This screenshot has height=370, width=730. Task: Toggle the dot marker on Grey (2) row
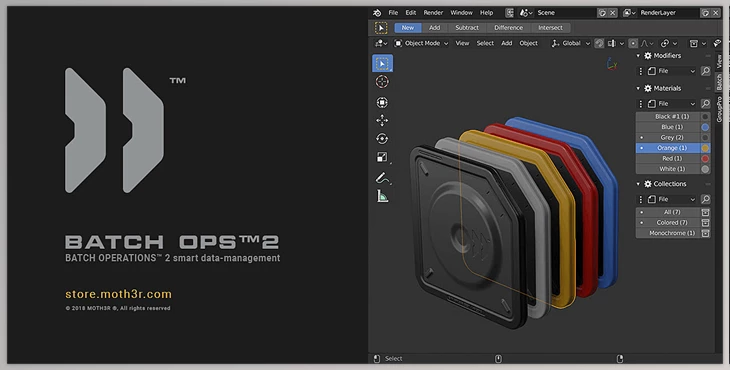point(642,138)
